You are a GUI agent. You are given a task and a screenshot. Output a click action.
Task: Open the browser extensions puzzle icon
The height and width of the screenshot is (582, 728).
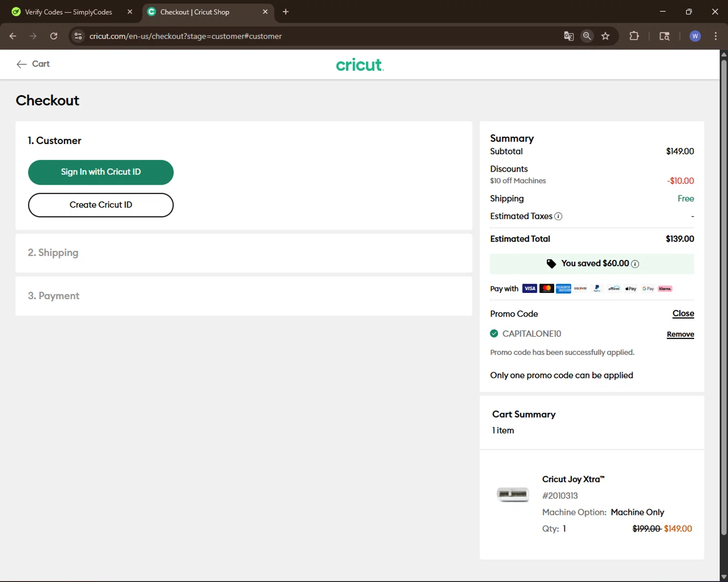pyautogui.click(x=634, y=36)
